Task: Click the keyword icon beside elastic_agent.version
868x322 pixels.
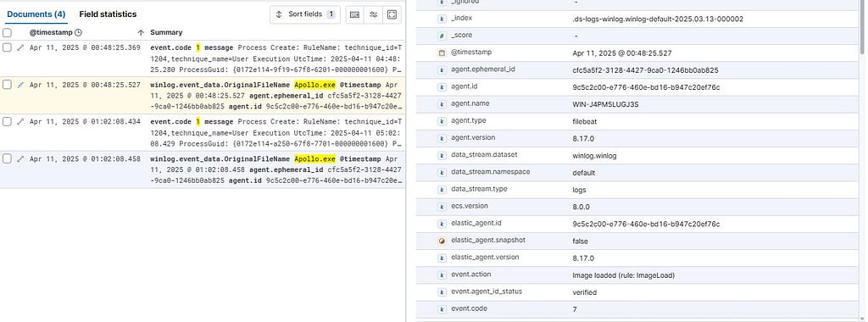Action: tap(442, 258)
